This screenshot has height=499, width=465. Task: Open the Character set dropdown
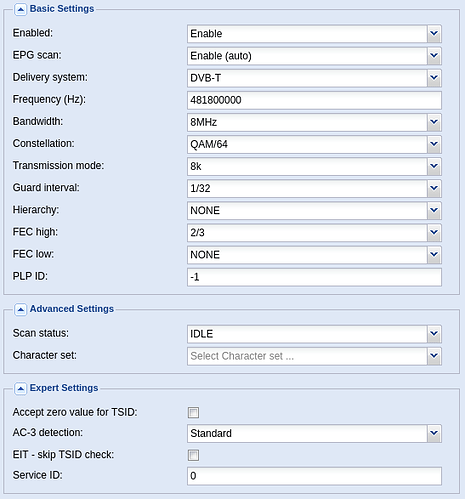pos(314,356)
